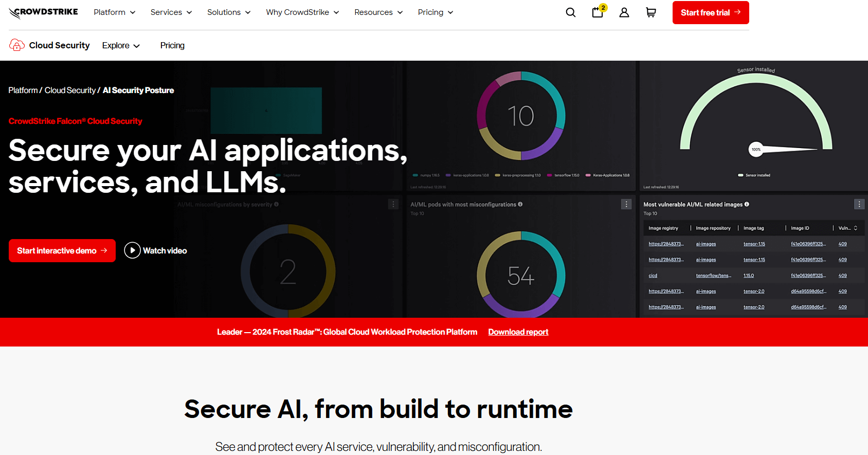The width and height of the screenshot is (868, 455).
Task: Open options menu for AI/ML pods panel
Action: tap(626, 204)
